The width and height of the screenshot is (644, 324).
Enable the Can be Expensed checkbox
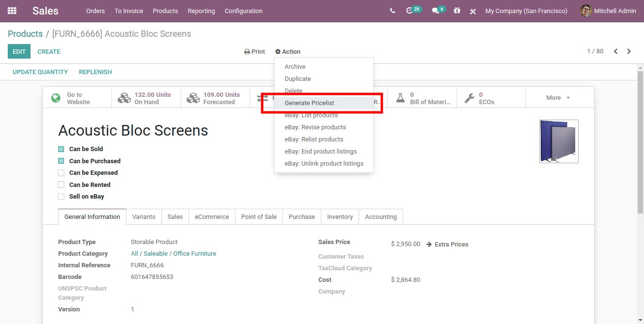[x=61, y=173]
